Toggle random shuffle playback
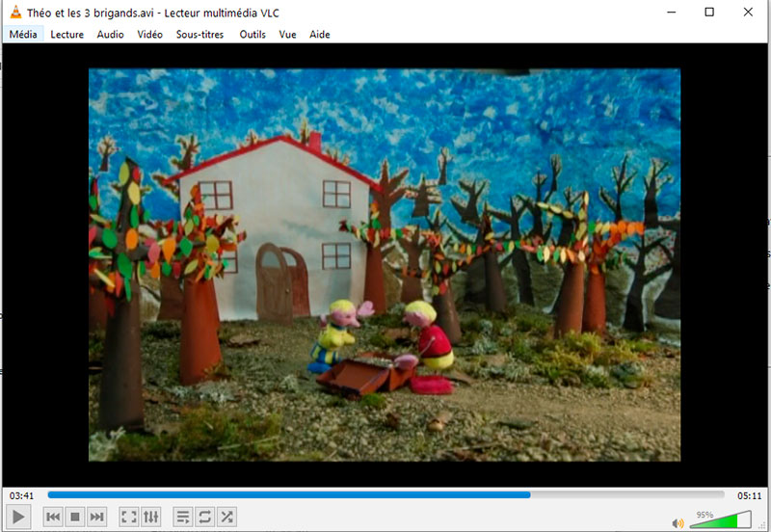The image size is (771, 532). (226, 517)
